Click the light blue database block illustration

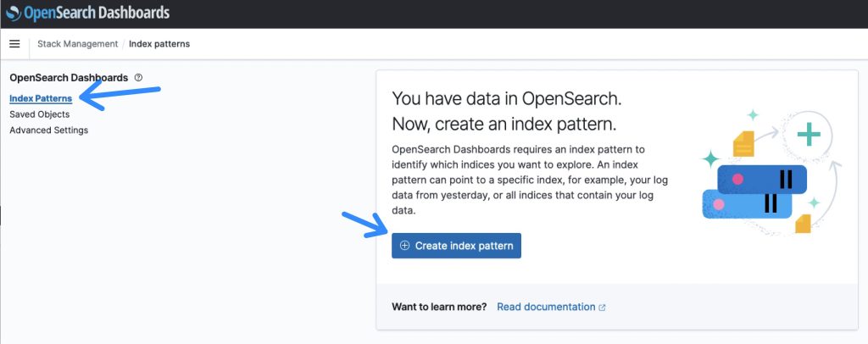(x=747, y=204)
